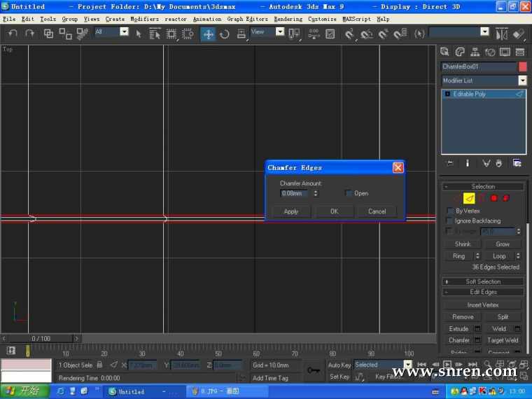Activate the Edge sub-object selection icon
Viewport: 532px width, 399px height.
coord(469,199)
